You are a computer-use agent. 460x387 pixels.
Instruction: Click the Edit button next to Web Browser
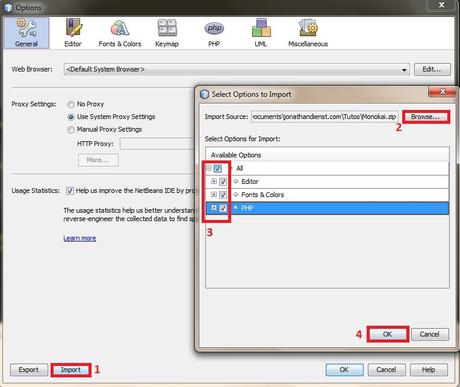432,69
